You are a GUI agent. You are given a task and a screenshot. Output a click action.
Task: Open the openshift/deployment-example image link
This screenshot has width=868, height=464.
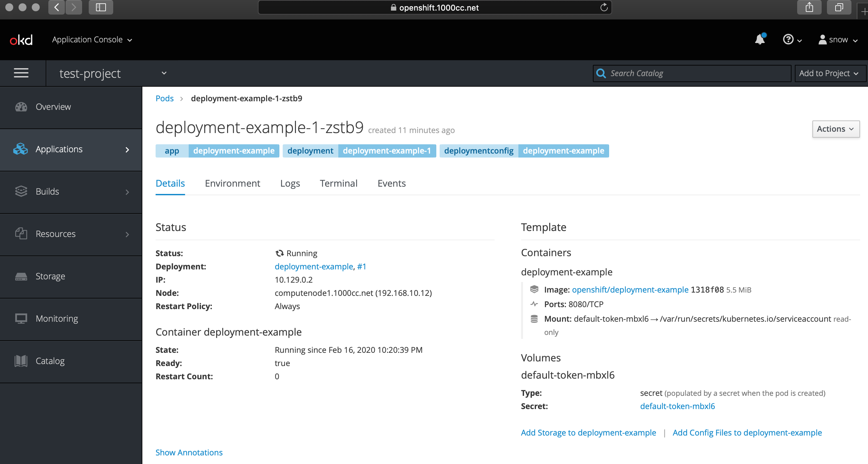(630, 290)
